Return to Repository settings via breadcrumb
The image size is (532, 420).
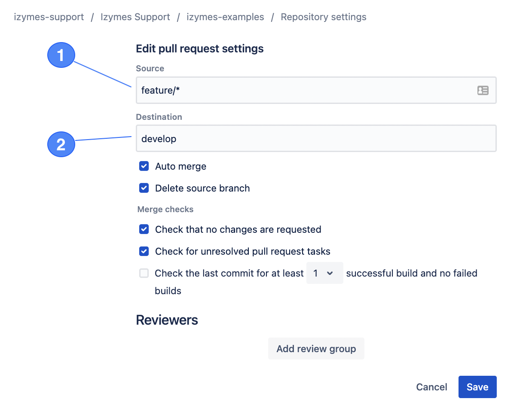(324, 17)
